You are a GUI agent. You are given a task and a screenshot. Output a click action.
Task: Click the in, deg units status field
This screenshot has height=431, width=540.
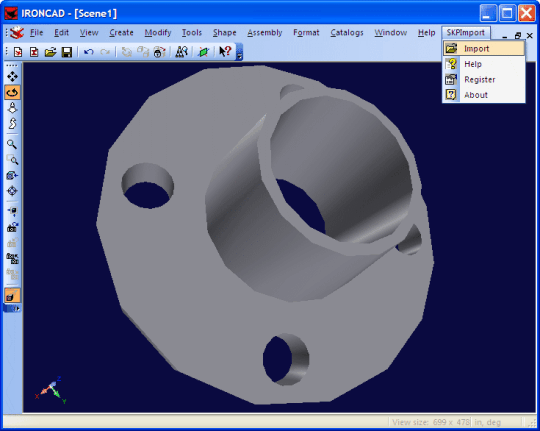(x=487, y=422)
